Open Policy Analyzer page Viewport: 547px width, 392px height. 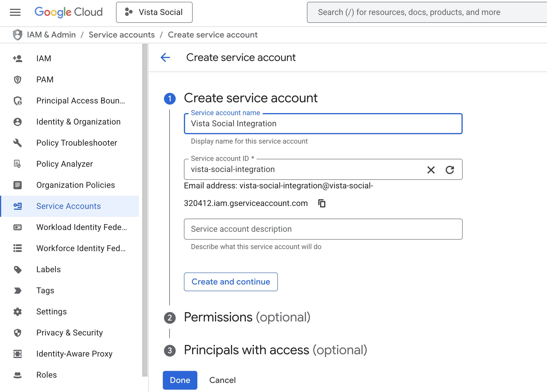pyautogui.click(x=65, y=164)
